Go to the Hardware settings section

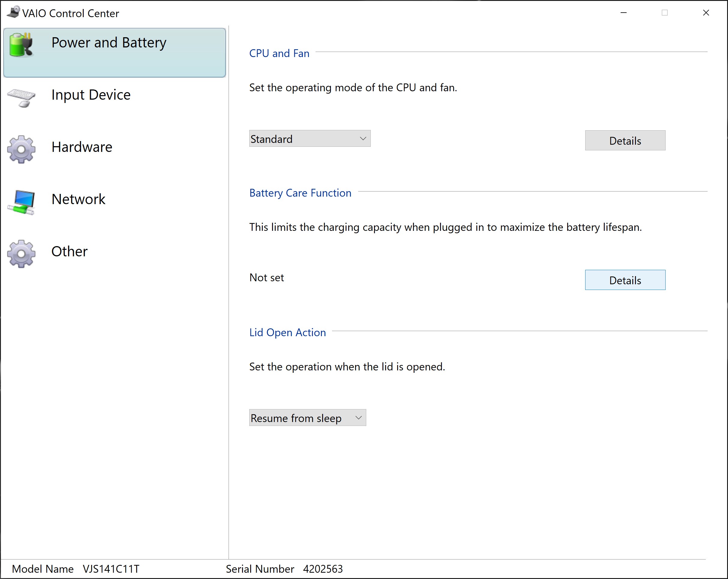click(x=82, y=147)
